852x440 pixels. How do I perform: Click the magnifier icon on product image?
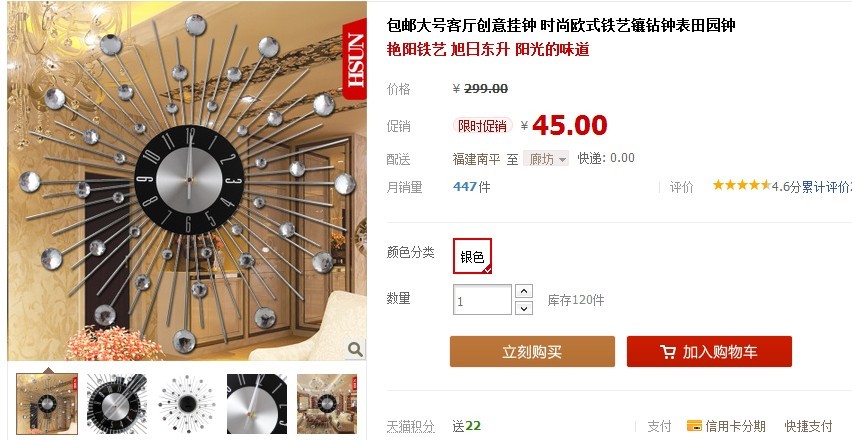click(355, 349)
